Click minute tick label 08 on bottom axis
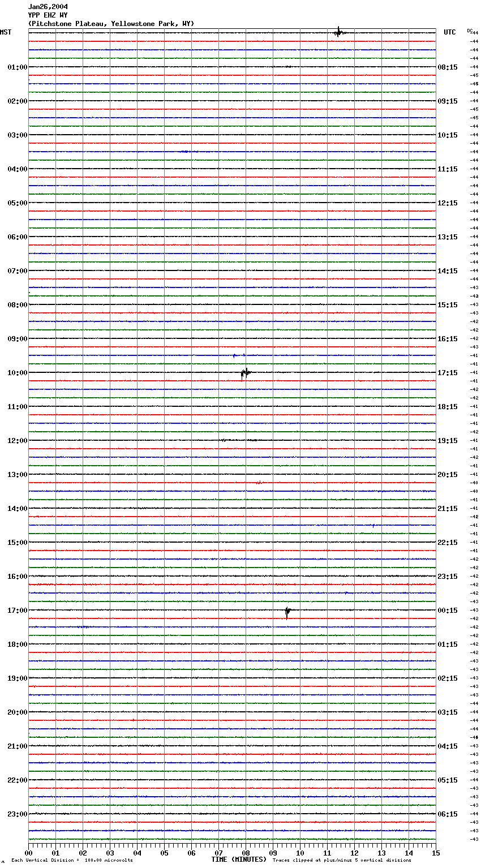The height and width of the screenshot is (868, 481). pos(246,853)
